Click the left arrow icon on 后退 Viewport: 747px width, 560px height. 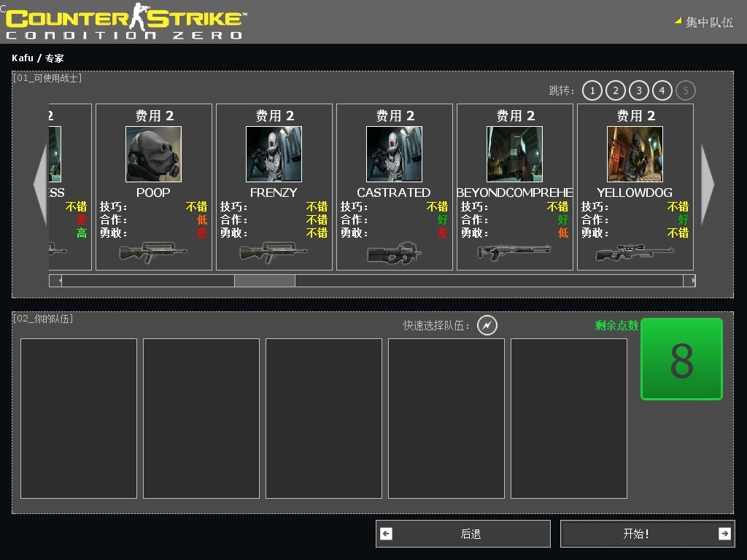point(387,534)
